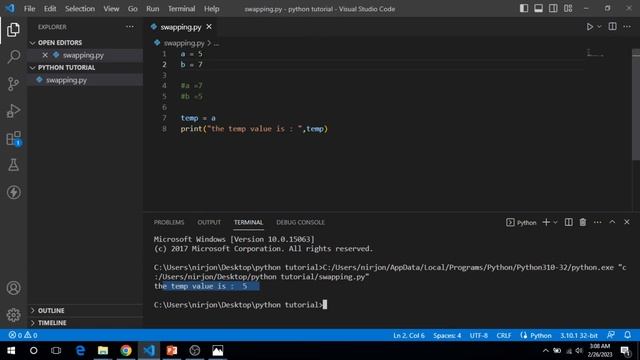Select the Terminal panel tab
640x360 pixels.
click(248, 222)
